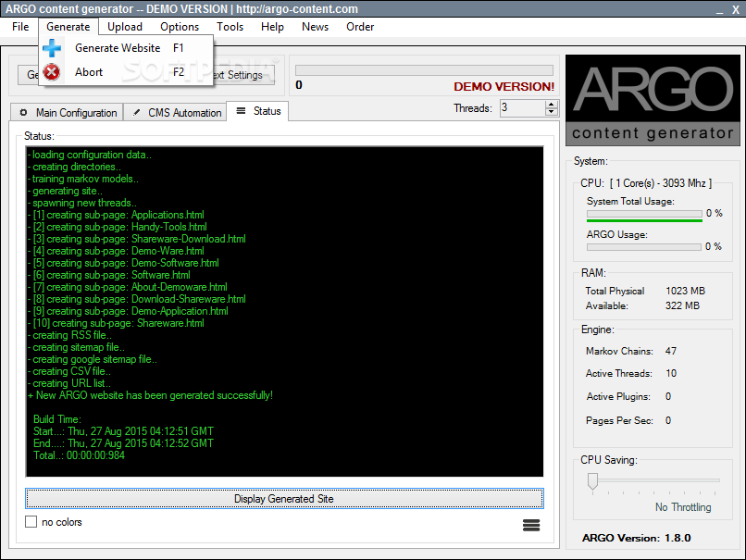Click the Active Threads value 10

pyautogui.click(x=671, y=374)
